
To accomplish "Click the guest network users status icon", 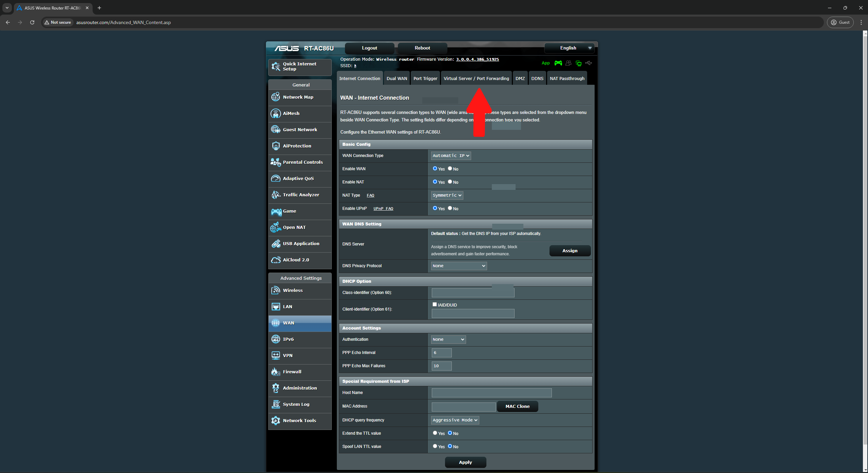I will tap(568, 63).
